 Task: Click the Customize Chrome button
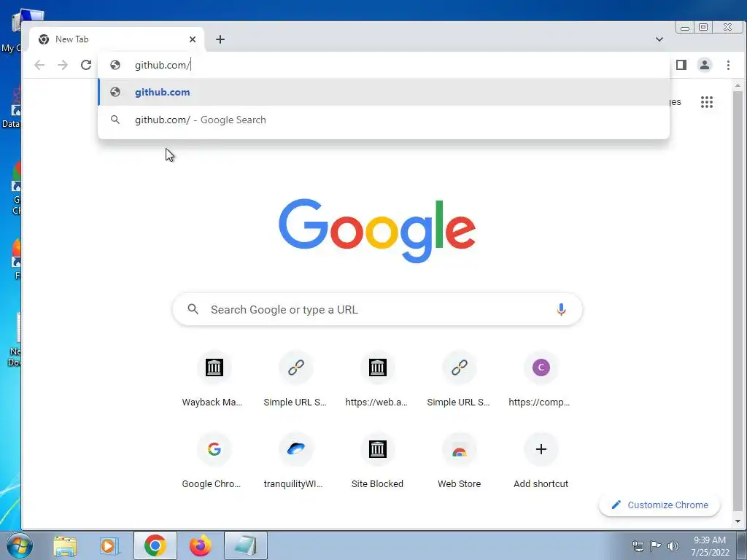659,505
